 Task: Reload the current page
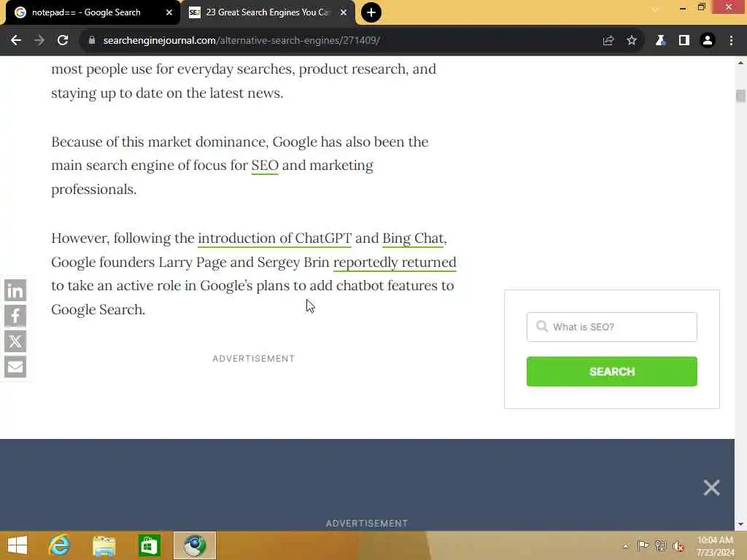[63, 41]
